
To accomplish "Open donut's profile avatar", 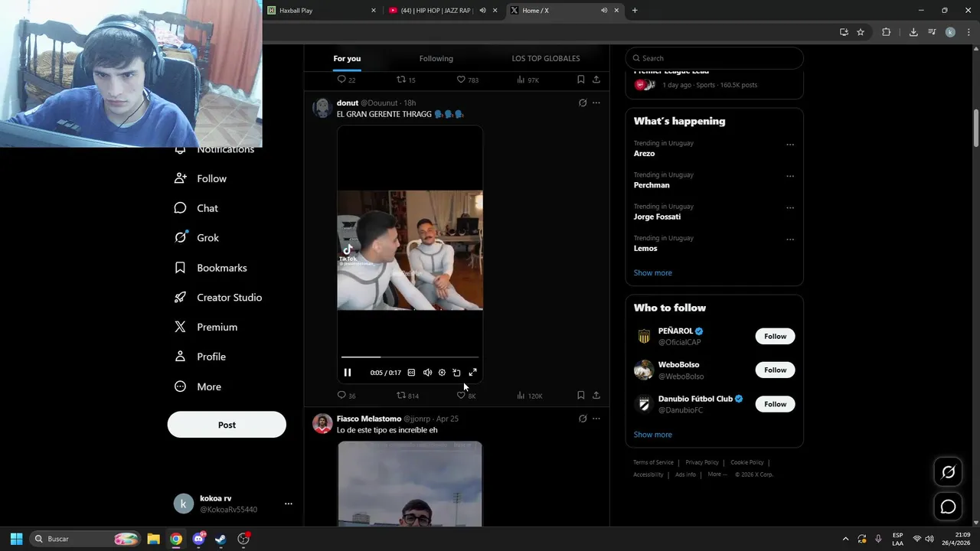I will point(322,107).
